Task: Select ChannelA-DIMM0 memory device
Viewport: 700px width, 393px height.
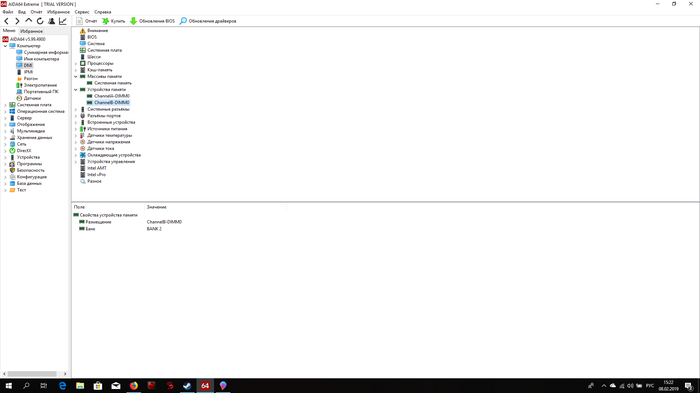Action: (x=112, y=96)
